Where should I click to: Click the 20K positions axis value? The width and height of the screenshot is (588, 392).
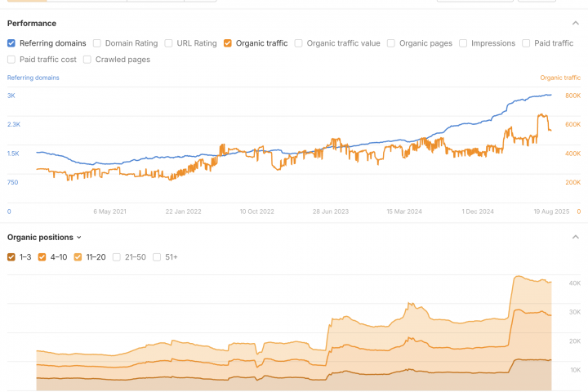point(575,341)
